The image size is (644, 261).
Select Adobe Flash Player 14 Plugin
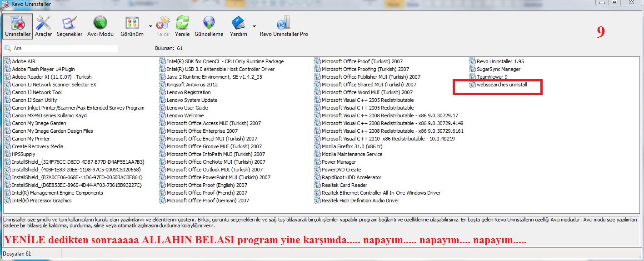coord(40,69)
